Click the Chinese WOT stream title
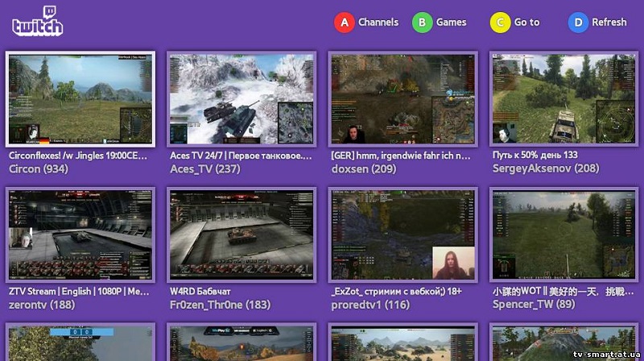644x361 pixels. [x=563, y=292]
